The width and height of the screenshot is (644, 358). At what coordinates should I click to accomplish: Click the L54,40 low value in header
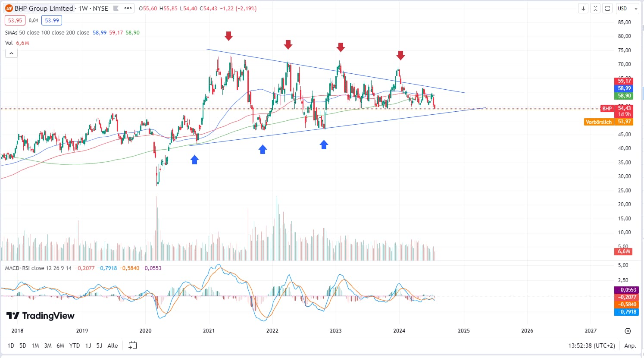188,9
